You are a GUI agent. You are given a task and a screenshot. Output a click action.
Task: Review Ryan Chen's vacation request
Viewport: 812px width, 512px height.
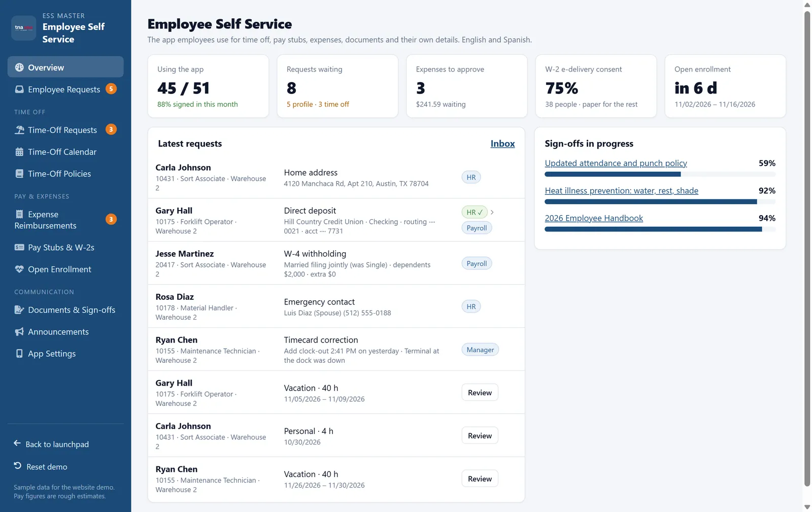480,479
